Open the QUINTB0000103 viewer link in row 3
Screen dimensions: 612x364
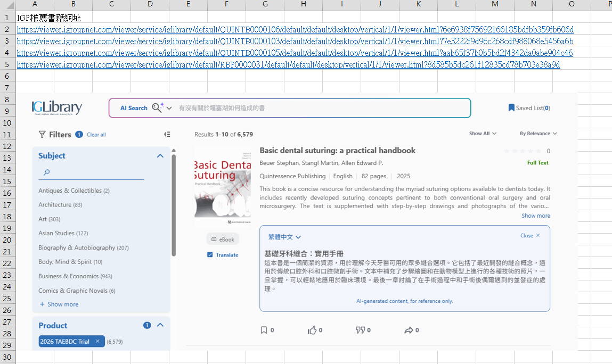point(295,42)
